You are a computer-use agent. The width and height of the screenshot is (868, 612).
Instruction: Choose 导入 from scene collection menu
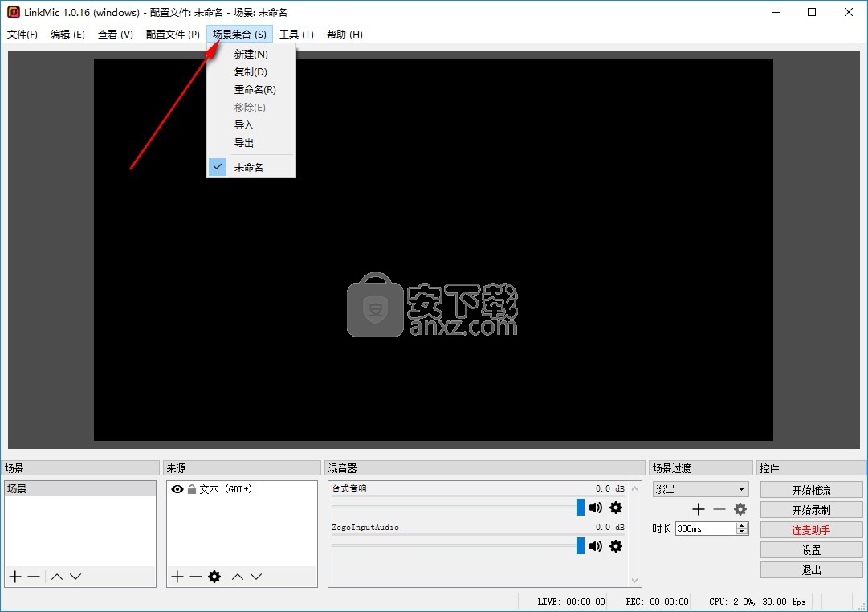click(251, 125)
